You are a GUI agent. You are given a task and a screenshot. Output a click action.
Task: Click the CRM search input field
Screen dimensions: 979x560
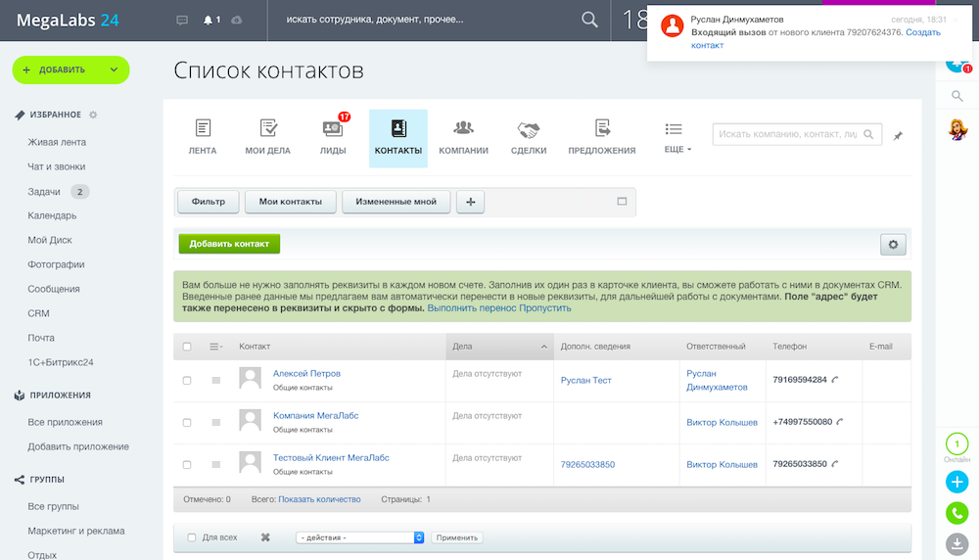pyautogui.click(x=788, y=134)
